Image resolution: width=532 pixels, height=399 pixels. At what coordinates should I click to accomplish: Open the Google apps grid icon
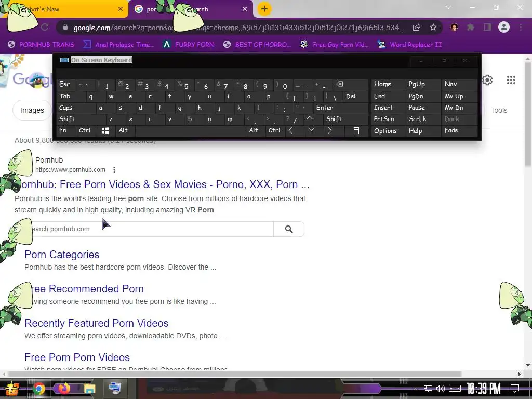pos(511,80)
